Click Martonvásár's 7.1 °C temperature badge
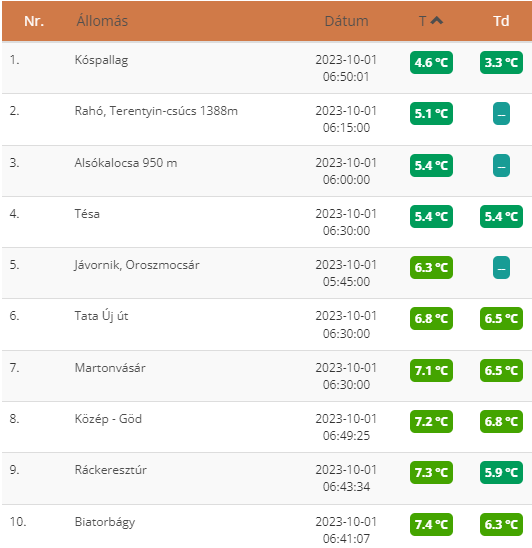The height and width of the screenshot is (548, 532). click(431, 370)
